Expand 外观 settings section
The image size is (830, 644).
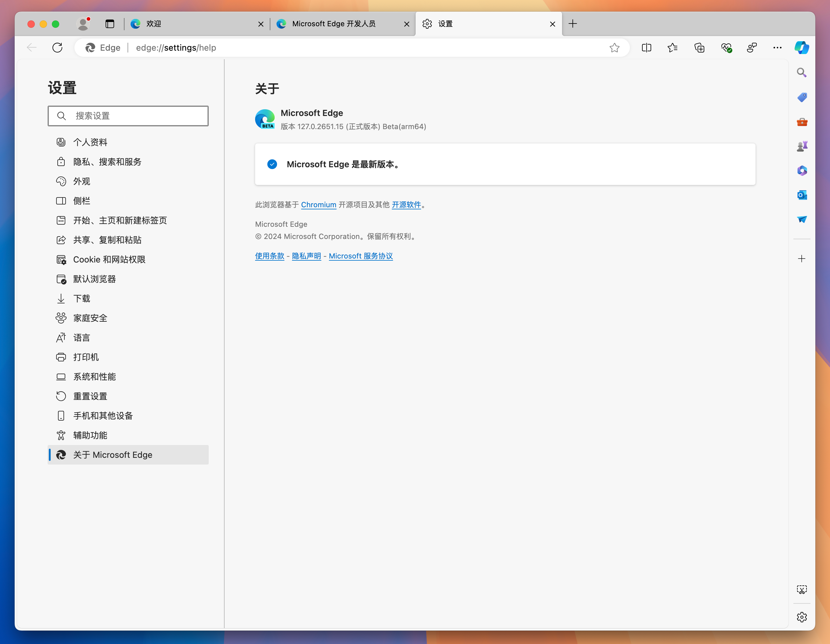pos(81,181)
